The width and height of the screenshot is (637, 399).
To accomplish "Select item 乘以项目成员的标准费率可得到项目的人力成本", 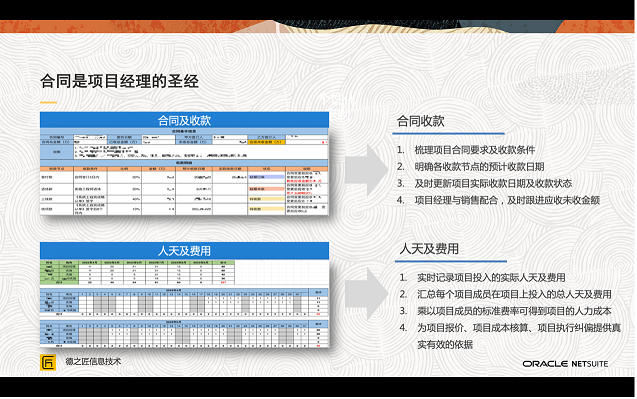I will tap(514, 311).
